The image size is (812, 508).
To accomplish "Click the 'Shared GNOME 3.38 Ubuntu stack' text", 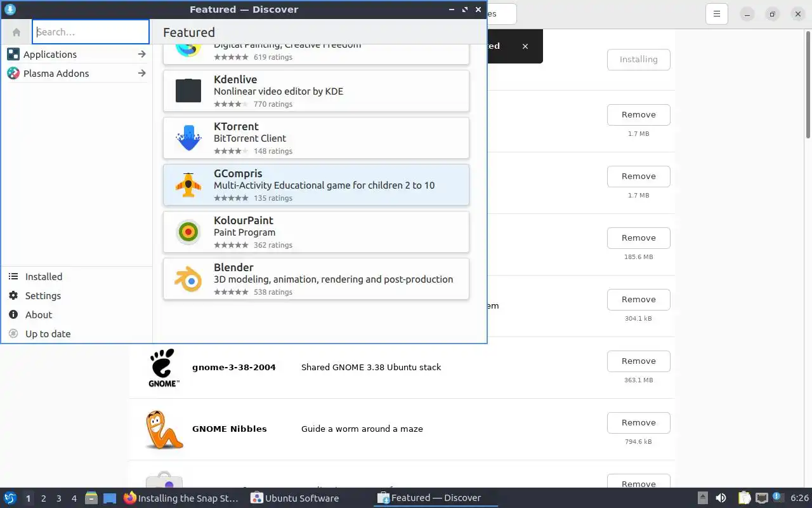I will click(370, 367).
